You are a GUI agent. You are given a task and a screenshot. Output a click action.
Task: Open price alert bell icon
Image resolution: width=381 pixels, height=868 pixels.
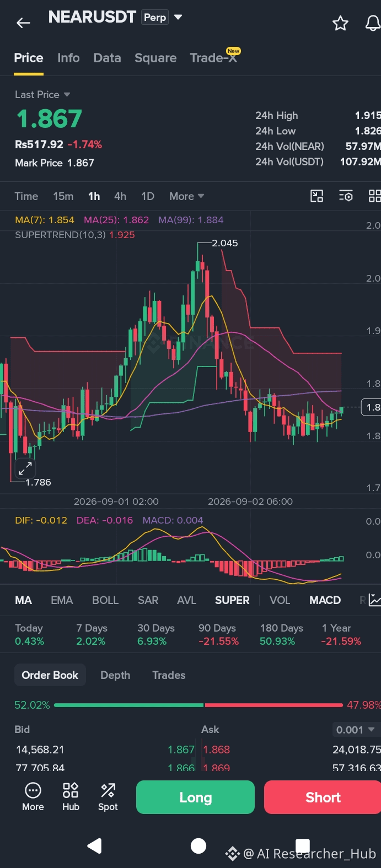373,23
